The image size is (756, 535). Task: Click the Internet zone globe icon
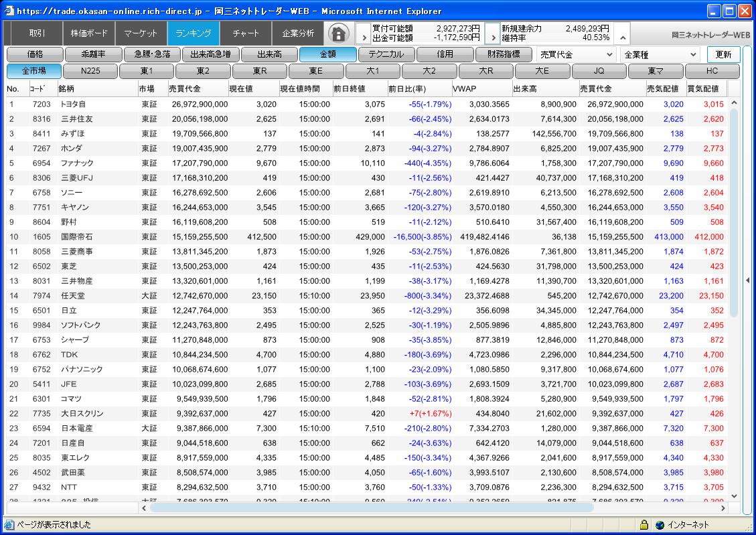point(660,525)
